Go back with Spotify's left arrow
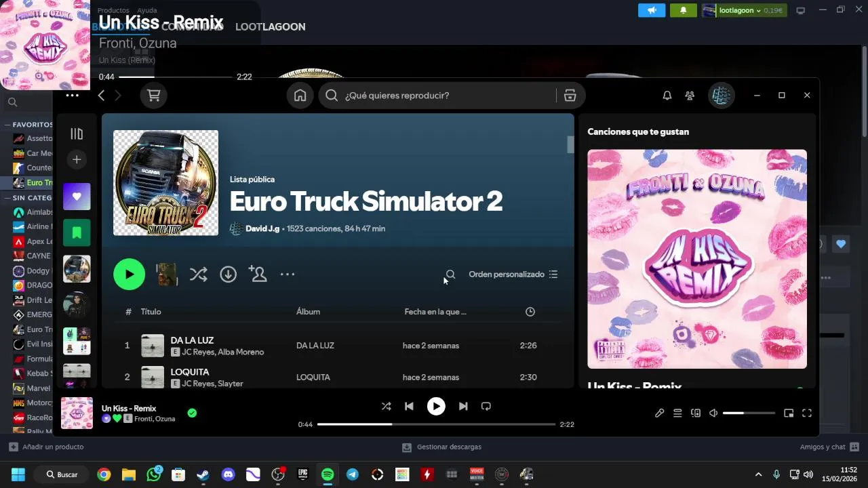Image resolution: width=868 pixels, height=488 pixels. point(101,96)
